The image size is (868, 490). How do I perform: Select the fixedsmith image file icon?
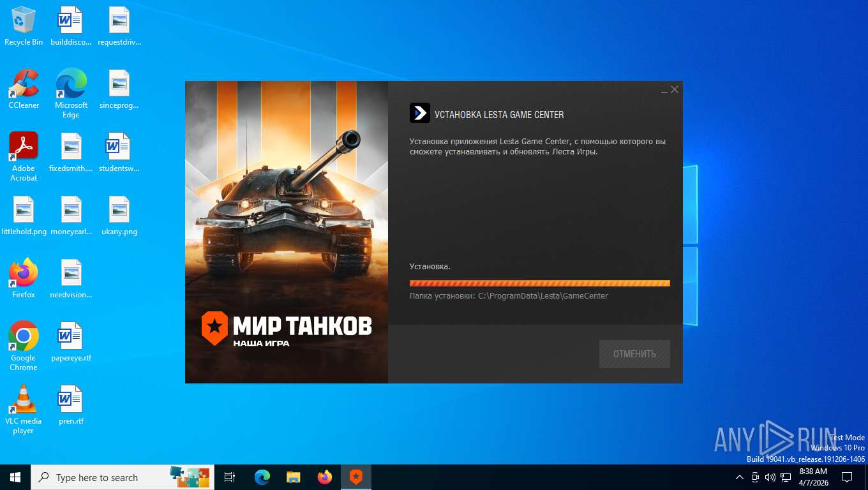[x=71, y=152]
